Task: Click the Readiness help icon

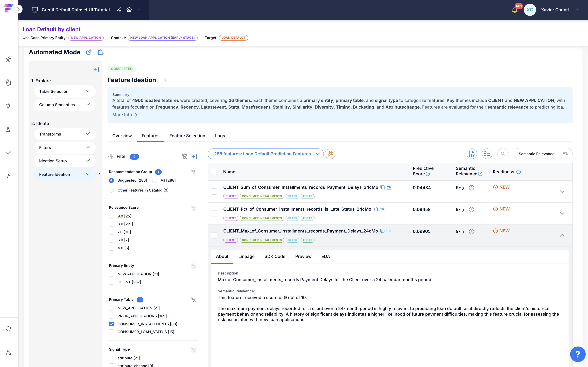Action: click(x=518, y=172)
